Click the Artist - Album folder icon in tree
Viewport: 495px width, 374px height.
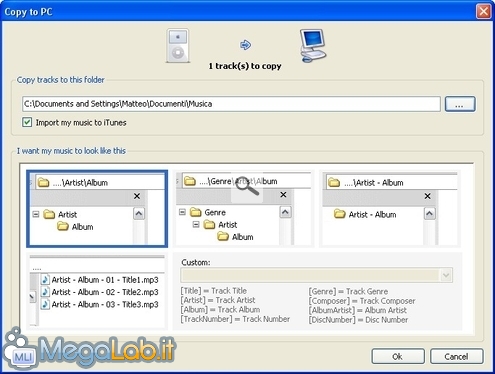[x=340, y=214]
